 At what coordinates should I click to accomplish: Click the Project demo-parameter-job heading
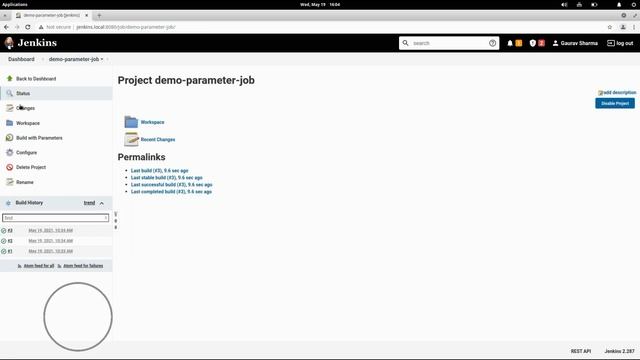(x=186, y=80)
